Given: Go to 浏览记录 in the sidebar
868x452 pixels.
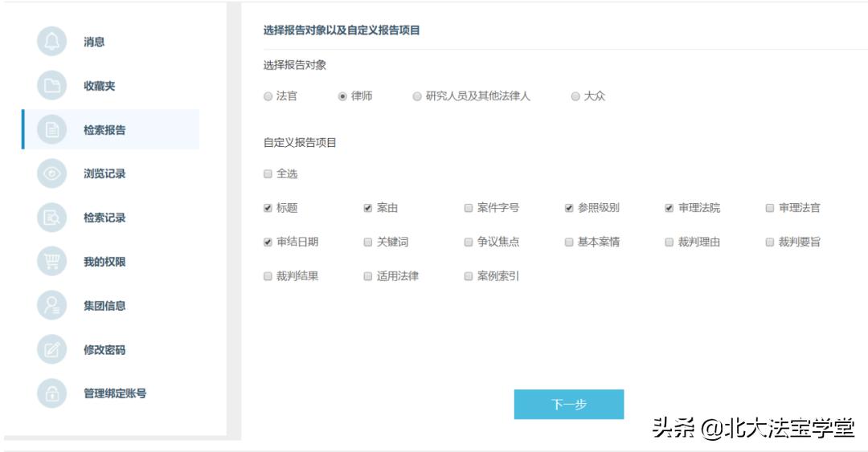Looking at the screenshot, I should 104,173.
